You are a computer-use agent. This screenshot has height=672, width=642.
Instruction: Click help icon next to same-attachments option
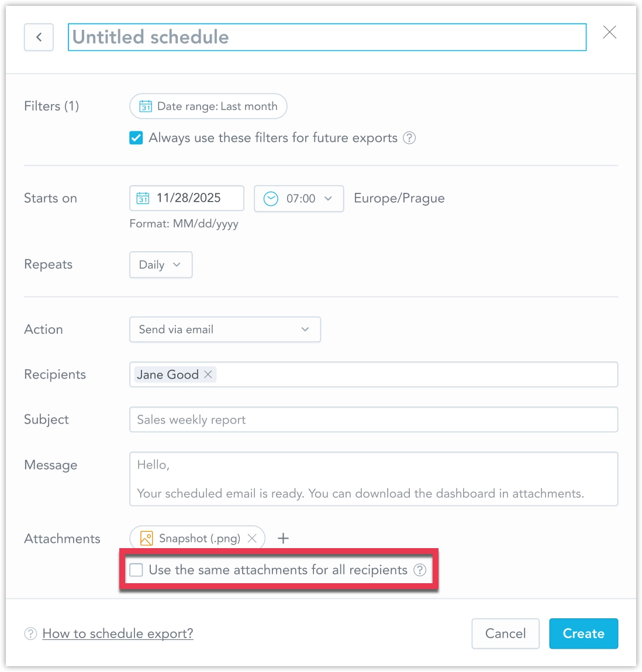click(x=420, y=570)
